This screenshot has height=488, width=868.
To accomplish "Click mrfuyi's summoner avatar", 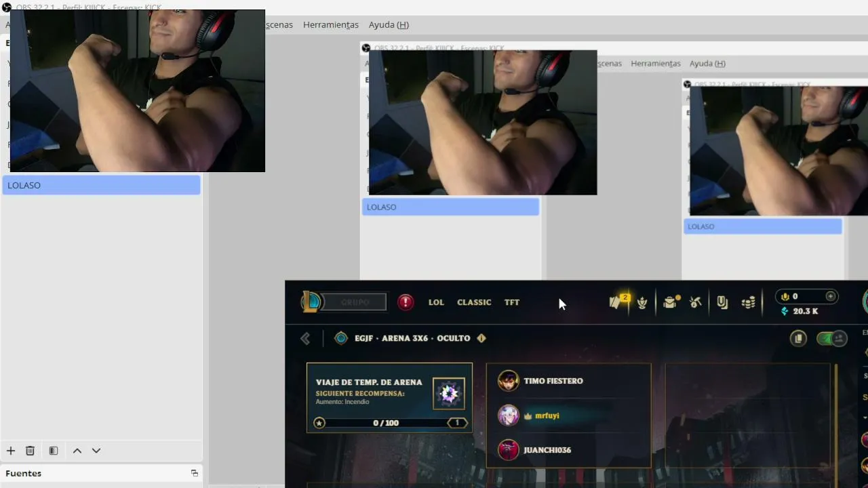I will pos(509,415).
